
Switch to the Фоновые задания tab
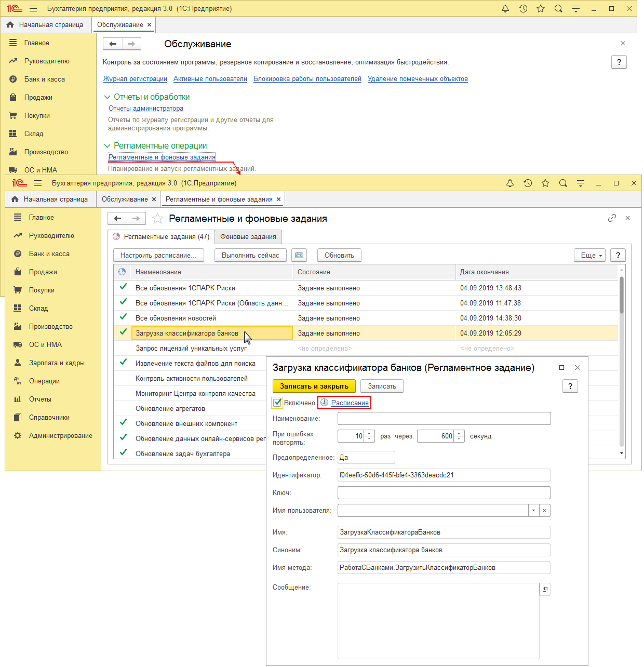tap(248, 236)
